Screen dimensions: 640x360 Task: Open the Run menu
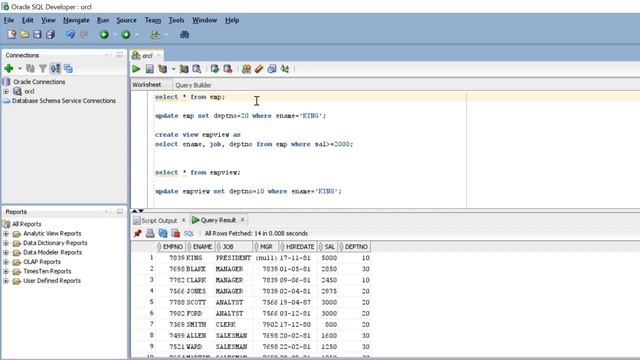coord(103,20)
